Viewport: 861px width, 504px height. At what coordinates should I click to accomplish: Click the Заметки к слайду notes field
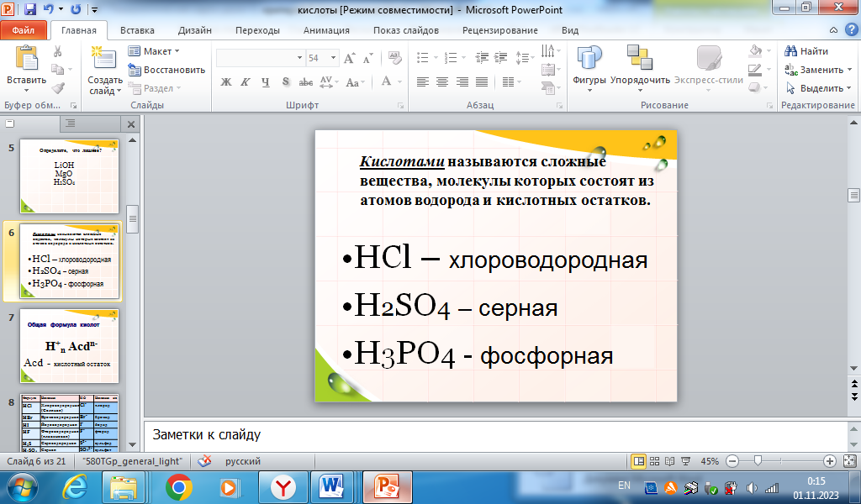495,435
